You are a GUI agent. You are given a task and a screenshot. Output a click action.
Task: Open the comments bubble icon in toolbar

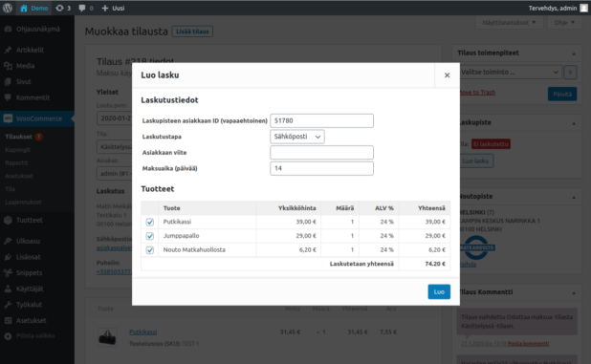click(x=82, y=8)
